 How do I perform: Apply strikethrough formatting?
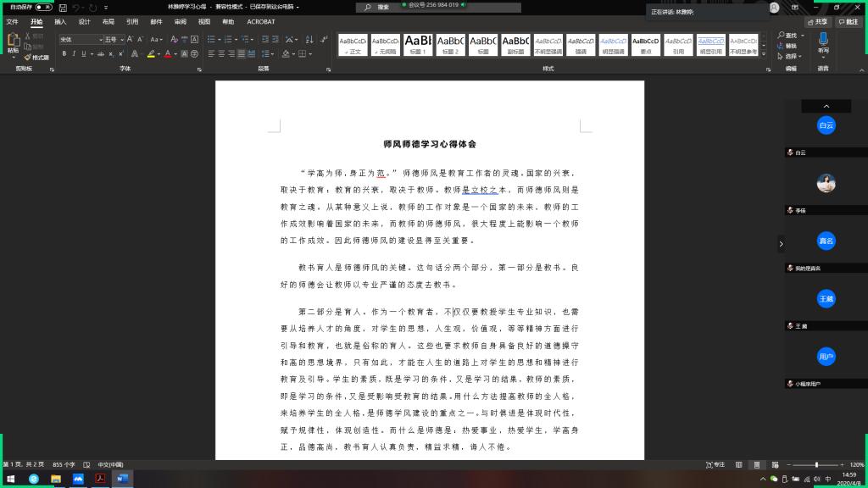point(101,54)
